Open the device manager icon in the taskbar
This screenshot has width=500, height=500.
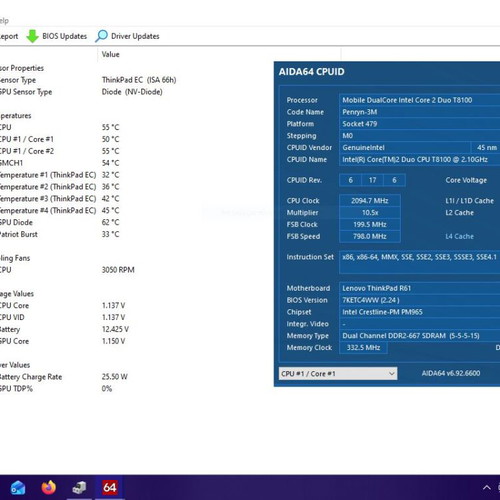pyautogui.click(x=79, y=488)
